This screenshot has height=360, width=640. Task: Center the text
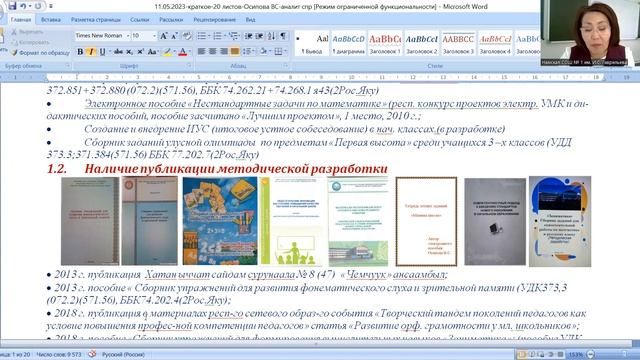click(x=213, y=51)
